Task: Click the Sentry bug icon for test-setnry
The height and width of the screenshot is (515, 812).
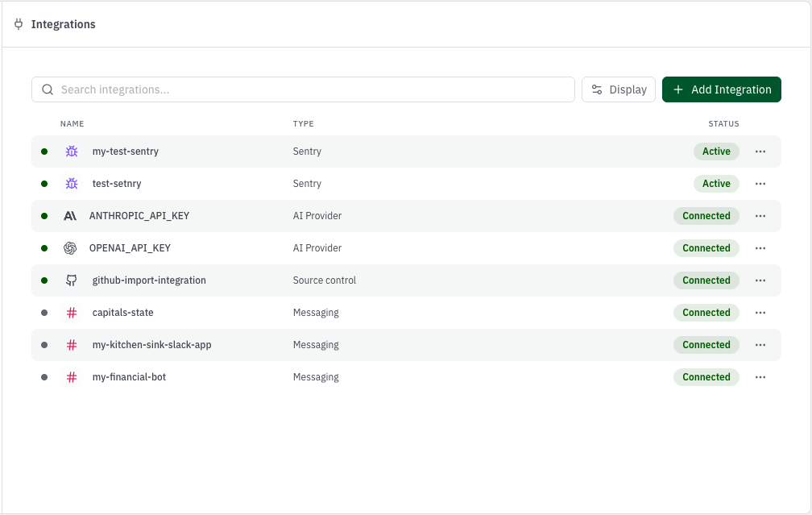Action: (x=72, y=184)
